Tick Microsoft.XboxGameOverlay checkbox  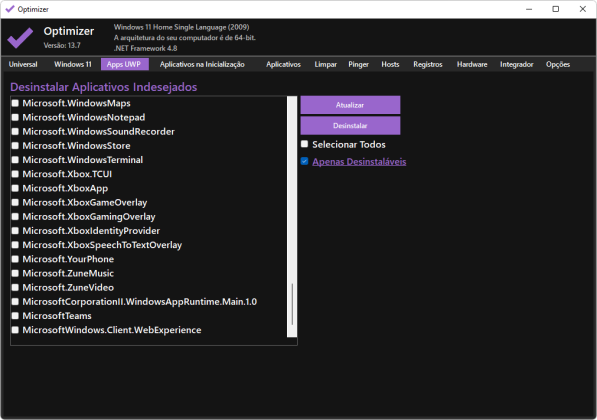pyautogui.click(x=15, y=202)
